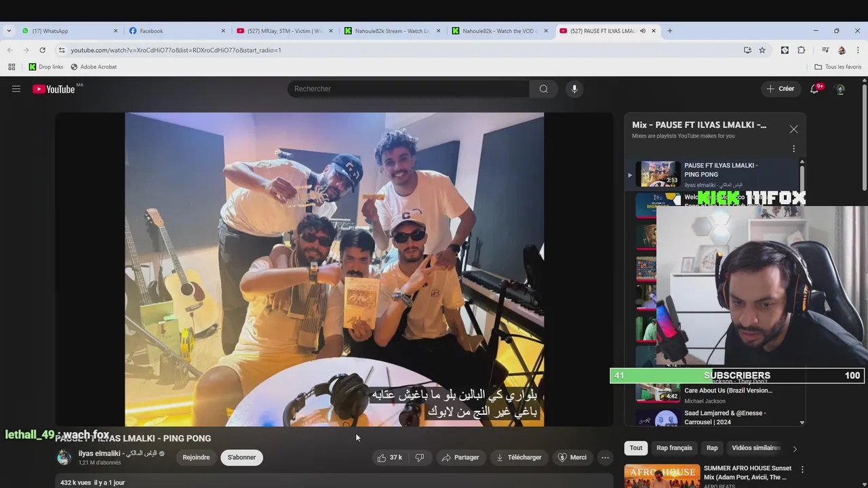Start voice search with the microphone icon
Screen dimensions: 868x488
tap(574, 89)
